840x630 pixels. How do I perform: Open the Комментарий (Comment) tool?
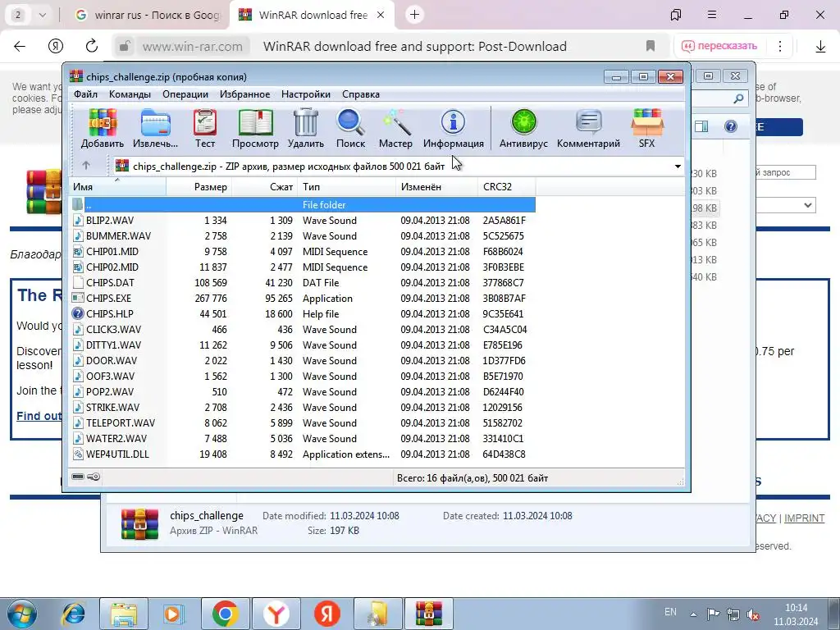coord(588,129)
